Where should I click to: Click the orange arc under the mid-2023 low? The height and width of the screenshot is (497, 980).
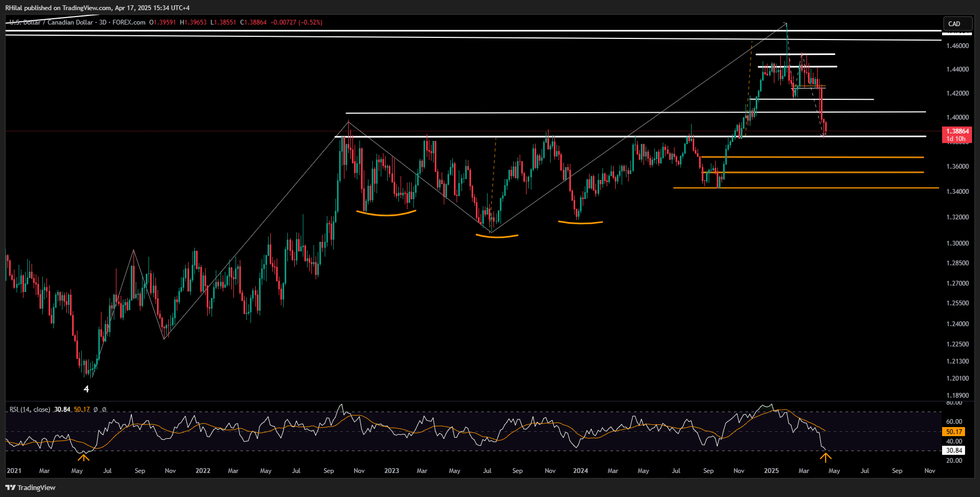(x=497, y=235)
